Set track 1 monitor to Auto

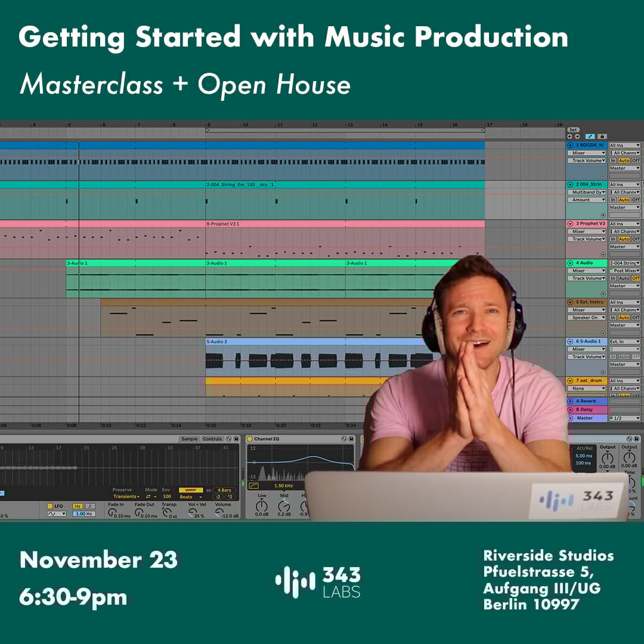coord(624,160)
